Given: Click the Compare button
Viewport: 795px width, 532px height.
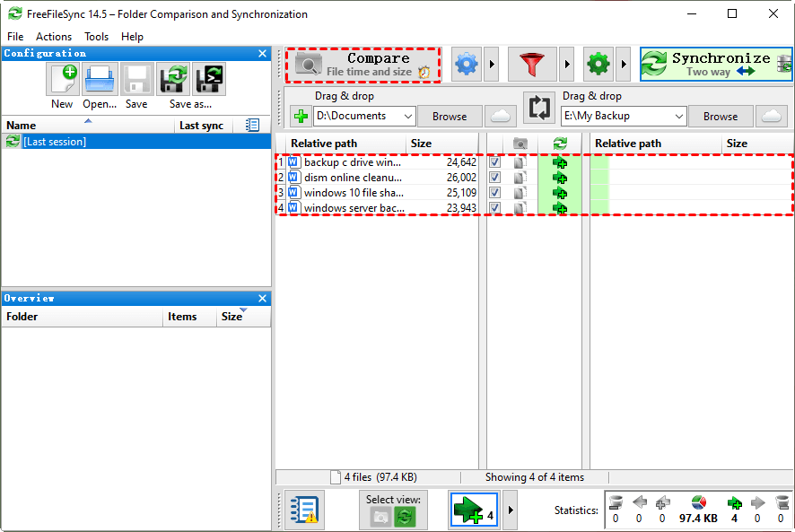Looking at the screenshot, I should pyautogui.click(x=363, y=65).
